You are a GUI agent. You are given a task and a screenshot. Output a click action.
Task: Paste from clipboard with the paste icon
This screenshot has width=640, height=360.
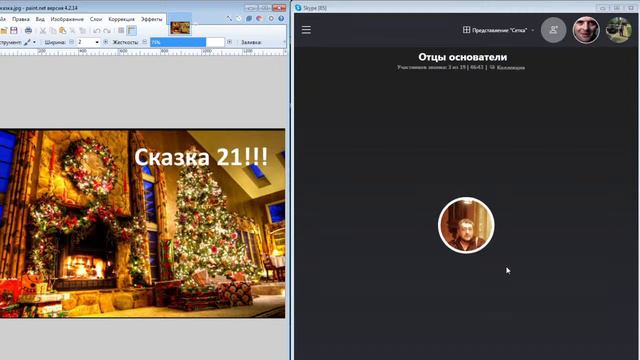(62, 31)
